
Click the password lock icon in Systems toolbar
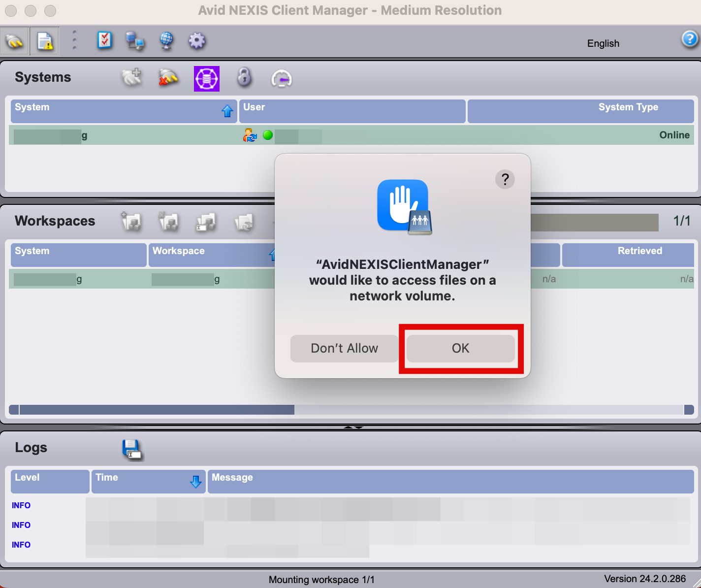pyautogui.click(x=245, y=78)
